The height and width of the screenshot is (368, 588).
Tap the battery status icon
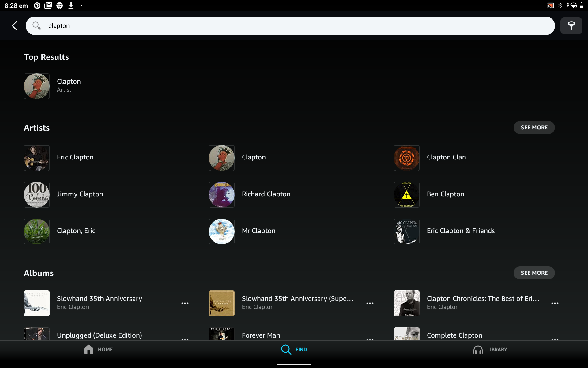coord(582,5)
